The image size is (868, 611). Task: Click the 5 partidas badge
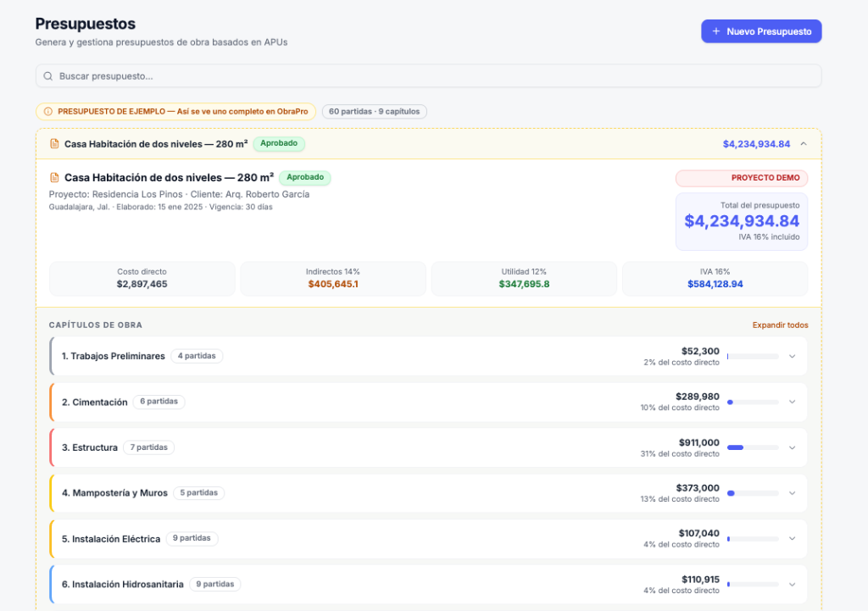(x=198, y=492)
